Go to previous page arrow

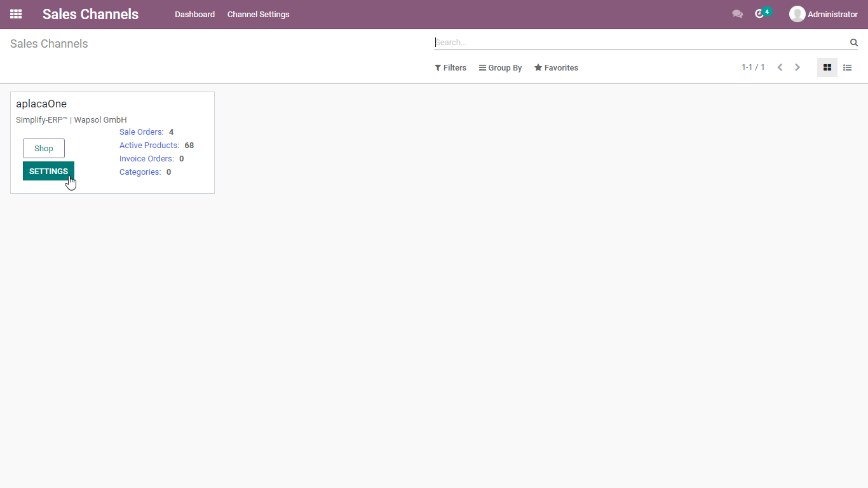click(780, 67)
